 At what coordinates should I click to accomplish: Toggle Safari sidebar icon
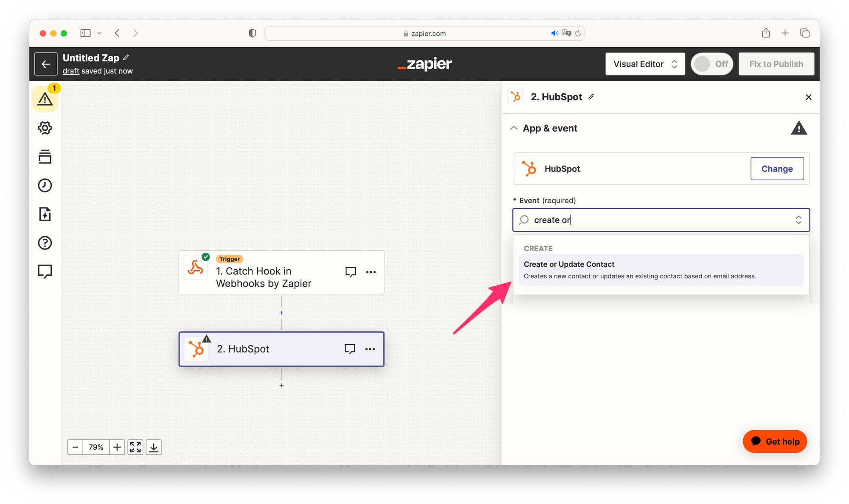click(85, 33)
